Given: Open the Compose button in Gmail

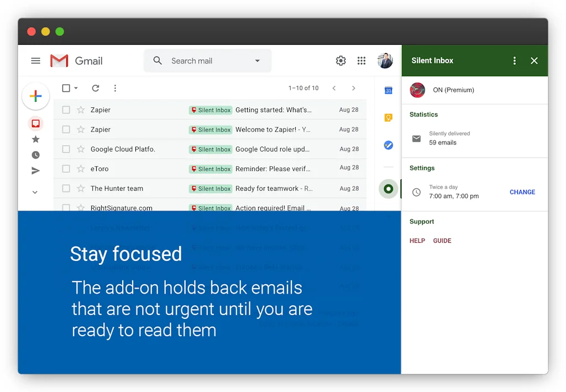Looking at the screenshot, I should pos(35,96).
